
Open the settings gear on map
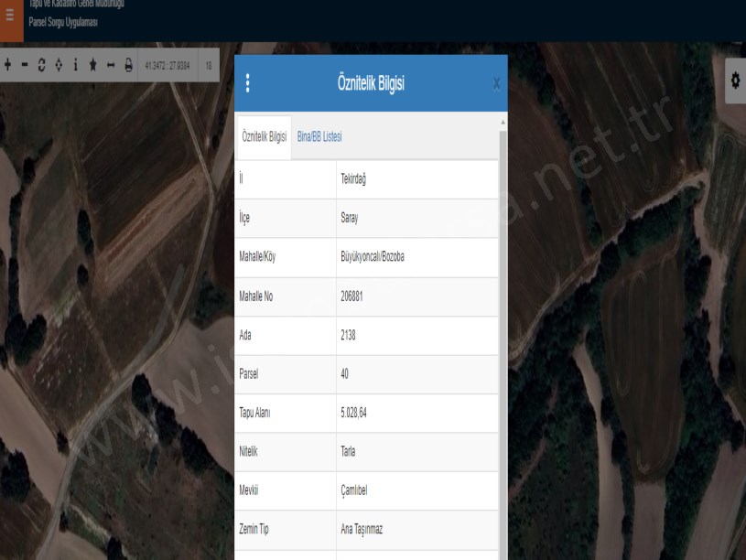coord(734,81)
